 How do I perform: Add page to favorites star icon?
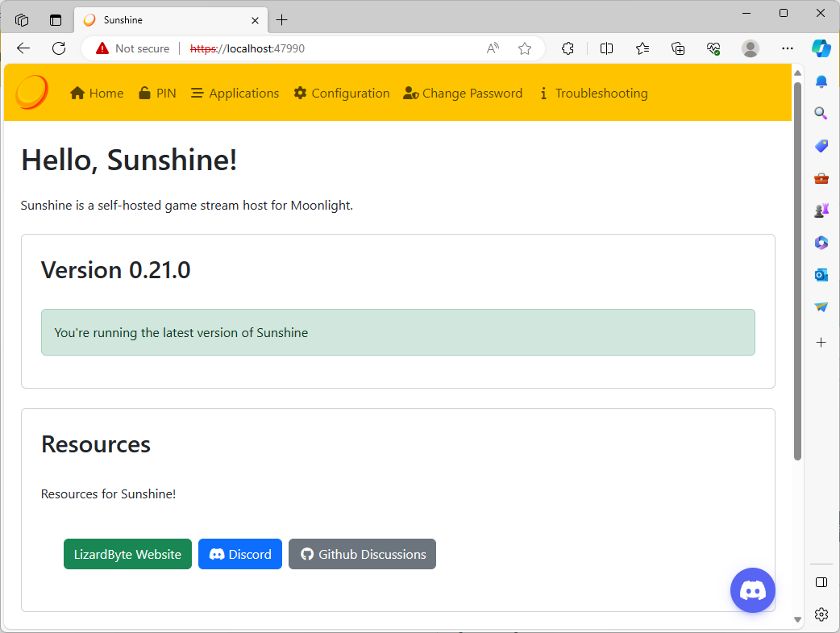pyautogui.click(x=525, y=48)
